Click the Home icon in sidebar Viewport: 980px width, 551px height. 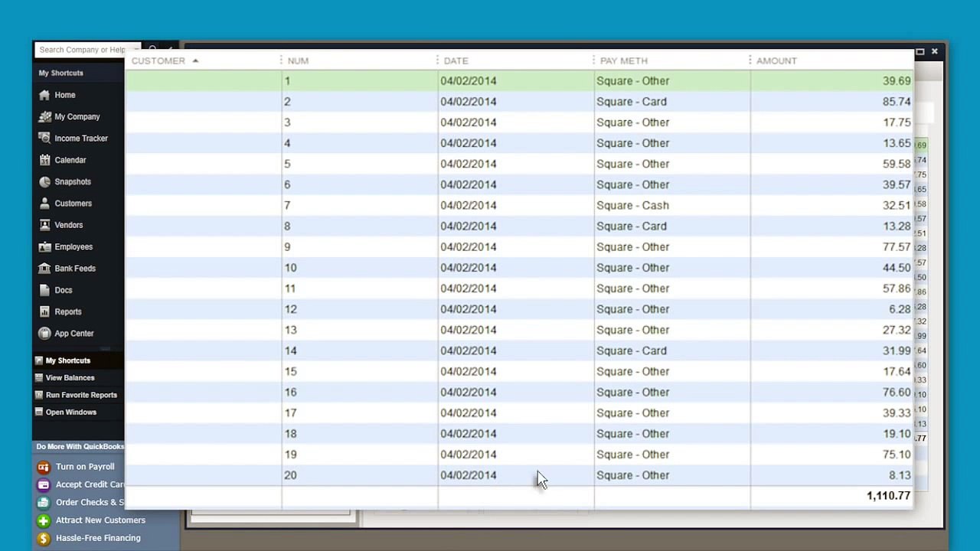click(44, 95)
